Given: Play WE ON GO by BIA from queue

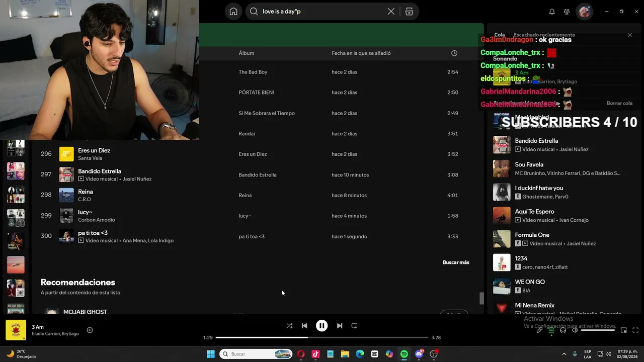Looking at the screenshot, I should [x=563, y=286].
